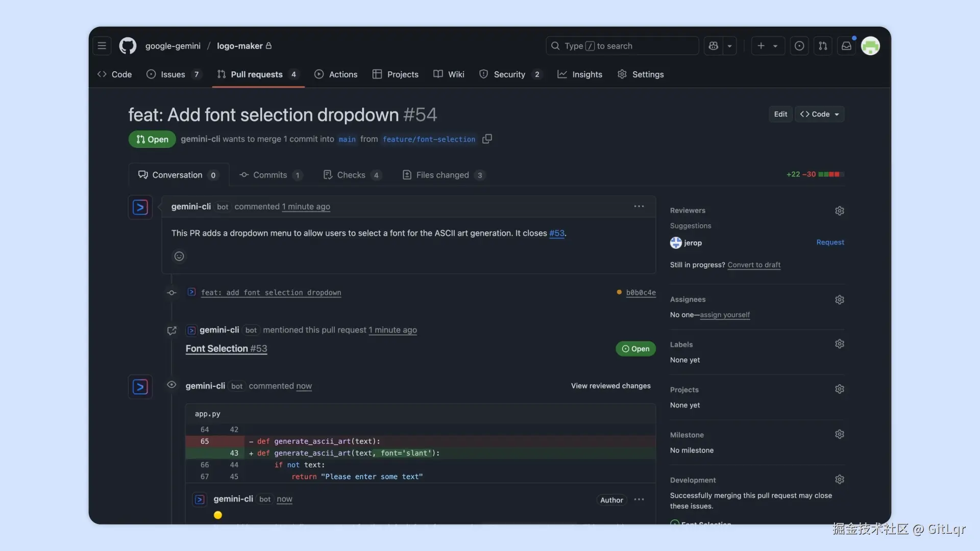Switch to the Code tab
The image size is (980, 551).
(115, 74)
